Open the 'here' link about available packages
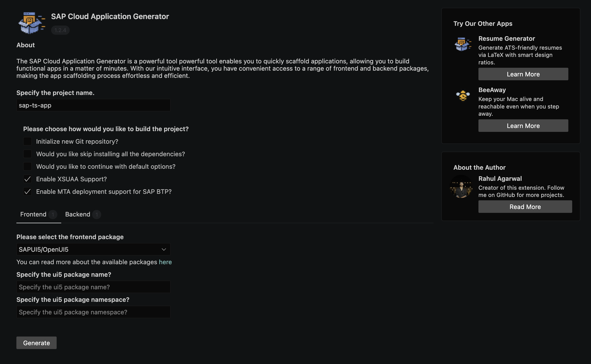The image size is (591, 364). pos(165,262)
